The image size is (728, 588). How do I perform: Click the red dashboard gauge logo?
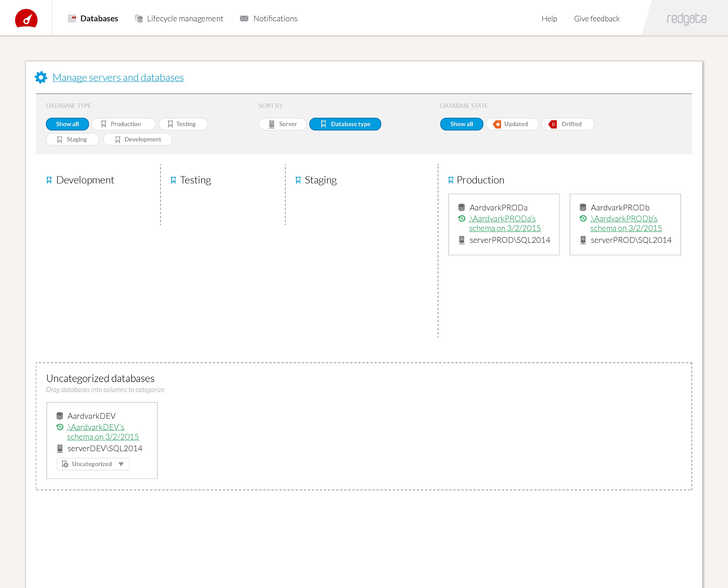(x=26, y=18)
